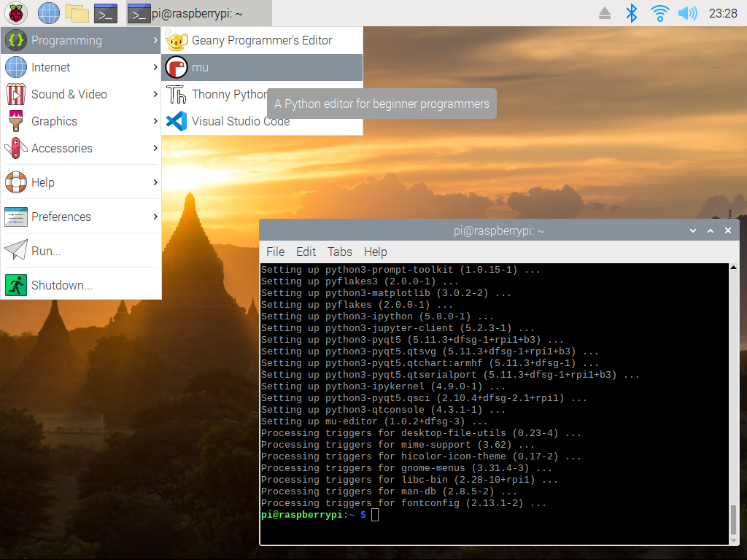Click the 23:28 clock
The width and height of the screenshot is (747, 560).
click(723, 13)
